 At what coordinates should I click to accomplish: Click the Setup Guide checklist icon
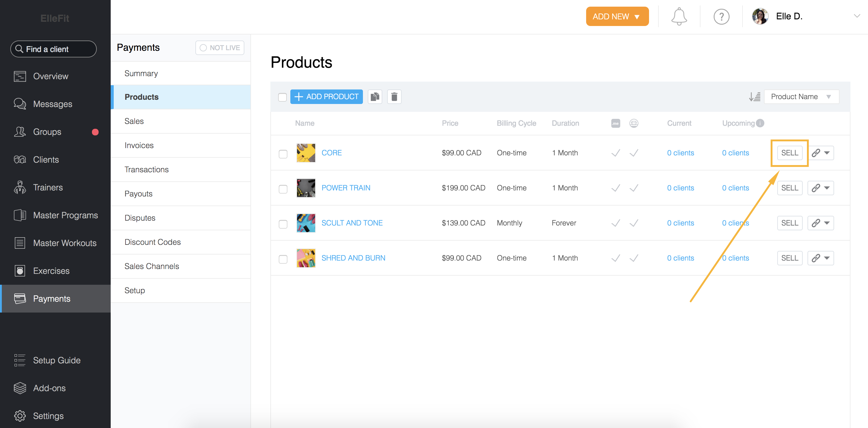tap(20, 360)
